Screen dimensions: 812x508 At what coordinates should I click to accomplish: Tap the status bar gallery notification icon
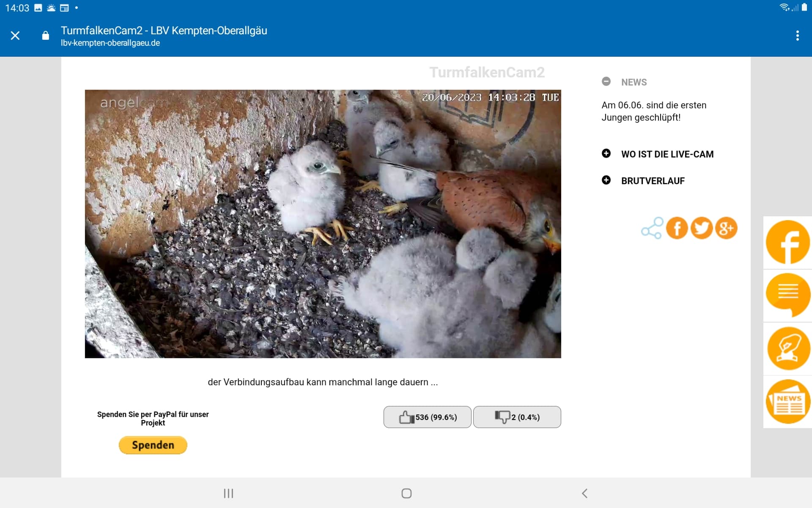click(38, 8)
